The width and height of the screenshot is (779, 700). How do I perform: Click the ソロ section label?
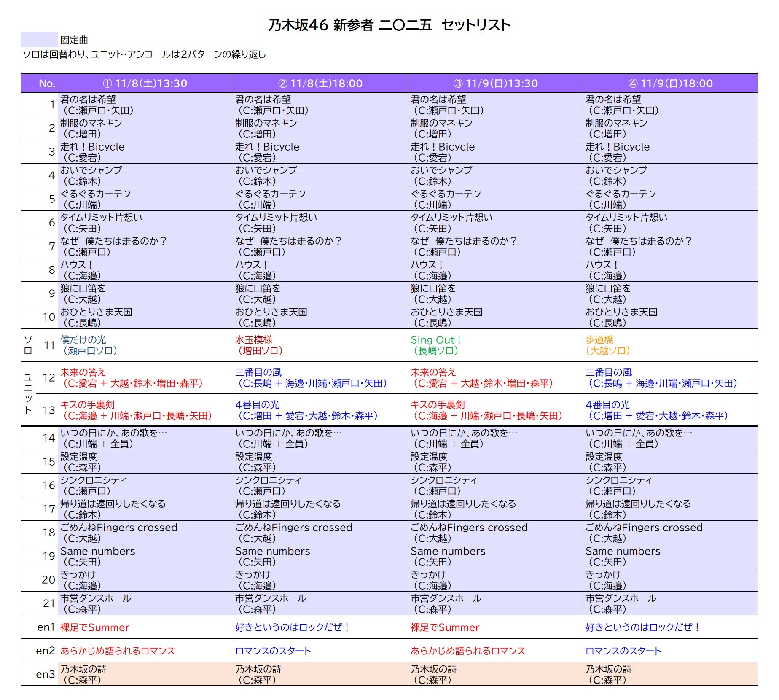[x=28, y=345]
